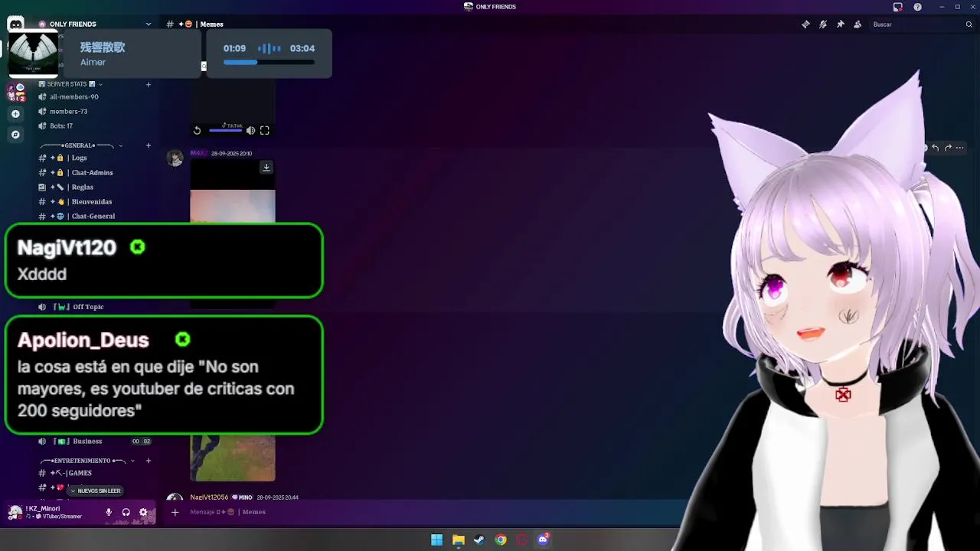Screen dimensions: 980x551
Task: Download the image attachment in M4X message
Action: pos(266,167)
